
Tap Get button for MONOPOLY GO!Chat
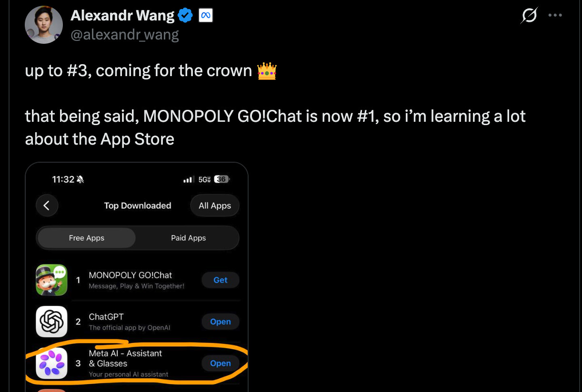tap(221, 280)
